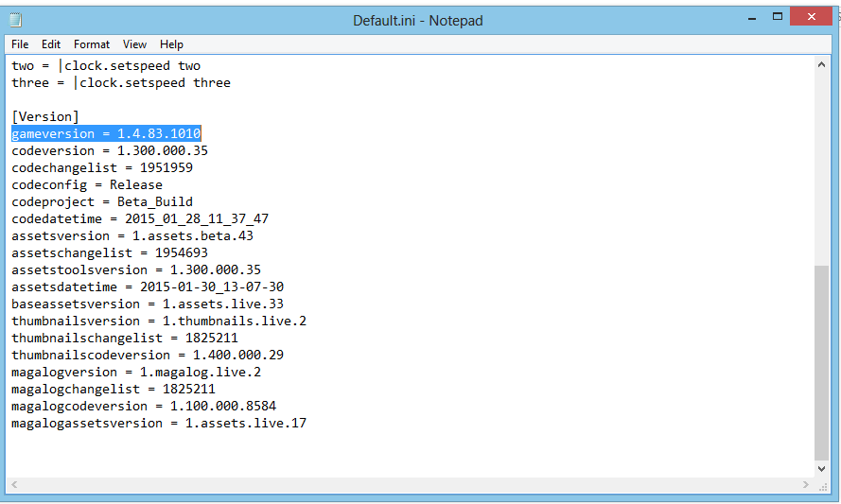Open the Help menu

(171, 44)
